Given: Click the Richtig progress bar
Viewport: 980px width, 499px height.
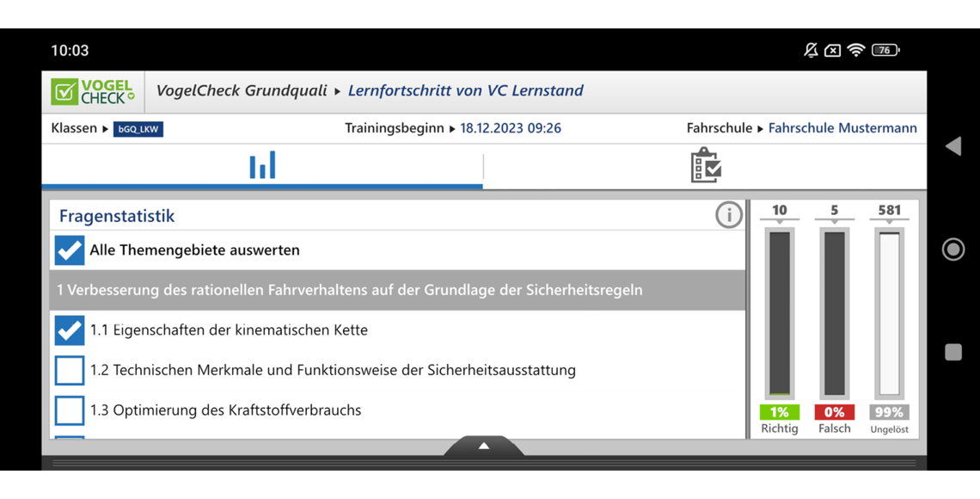Looking at the screenshot, I should coord(779,314).
